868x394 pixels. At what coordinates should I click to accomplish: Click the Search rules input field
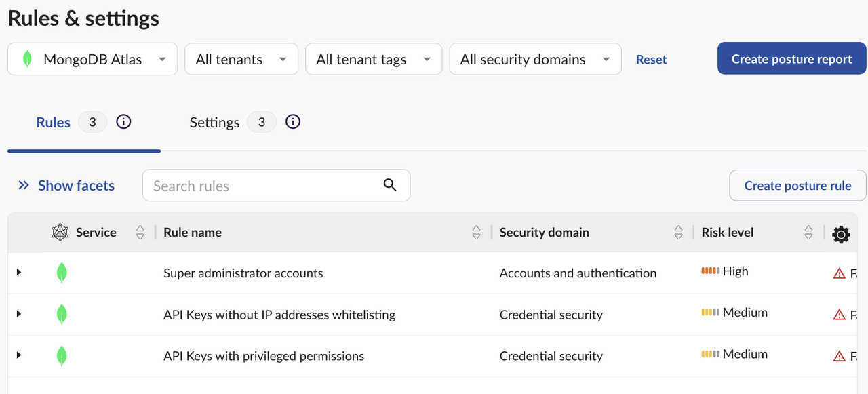tap(264, 186)
